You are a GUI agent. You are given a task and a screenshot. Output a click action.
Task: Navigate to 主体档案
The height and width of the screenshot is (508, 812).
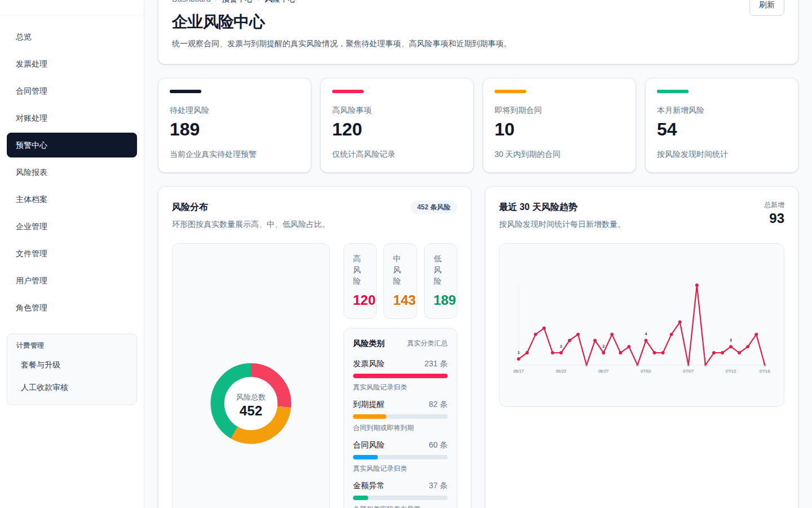pos(72,199)
